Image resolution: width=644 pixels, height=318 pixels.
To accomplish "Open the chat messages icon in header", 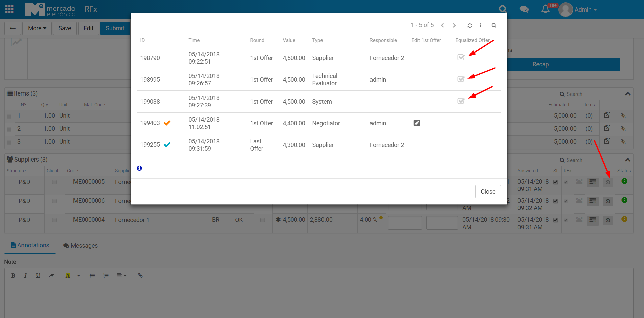I will [x=524, y=9].
